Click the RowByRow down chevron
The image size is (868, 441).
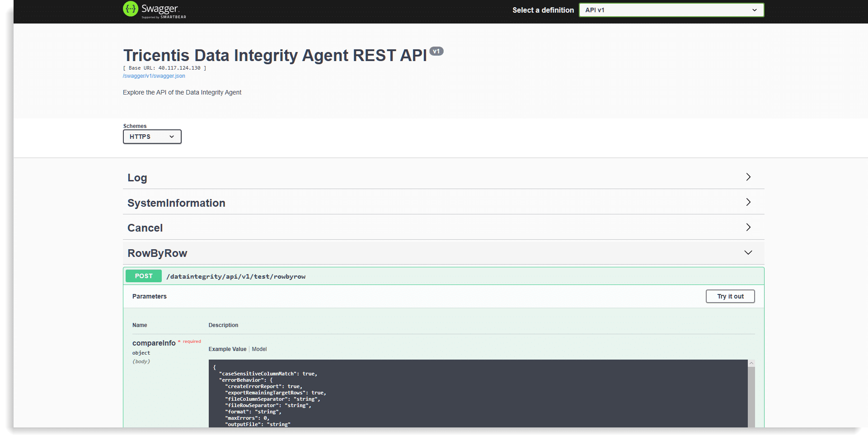(x=748, y=252)
